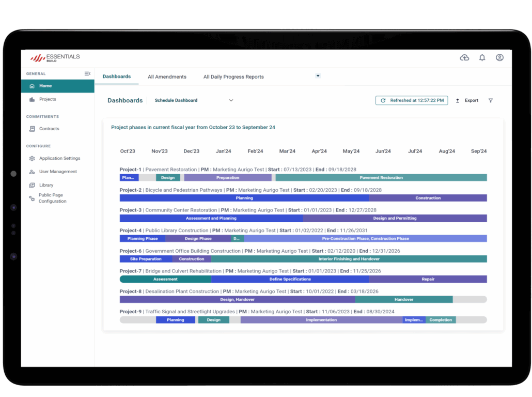Open All Daily Progress Reports tab

pos(233,77)
